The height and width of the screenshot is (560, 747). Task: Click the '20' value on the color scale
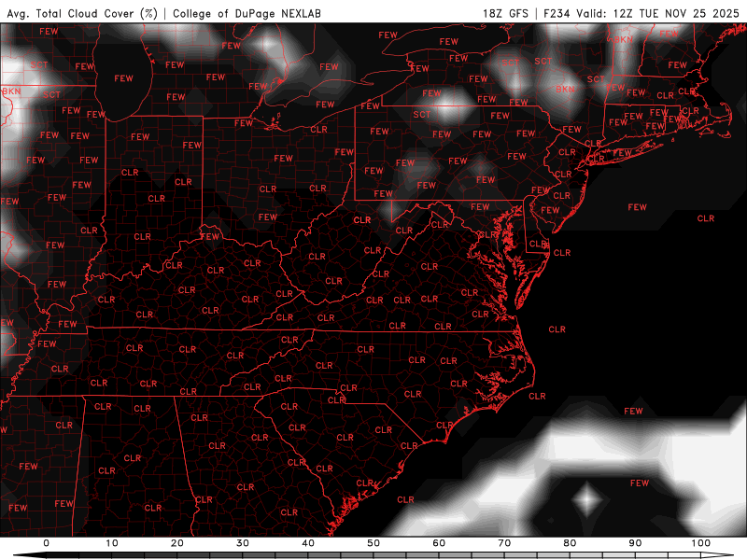176,543
